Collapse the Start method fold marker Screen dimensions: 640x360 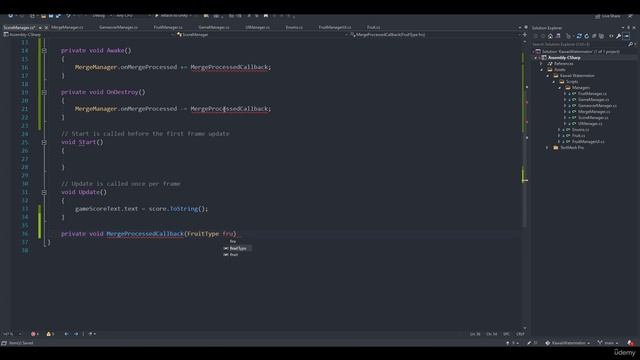coord(44,142)
